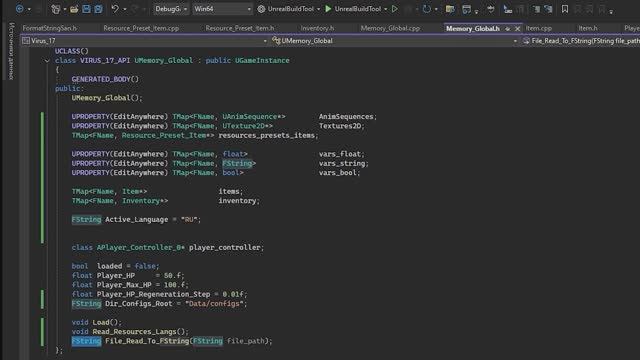The width and height of the screenshot is (640, 360).
Task: Open the DebugGame solution configuration dropdown
Action: click(171, 9)
